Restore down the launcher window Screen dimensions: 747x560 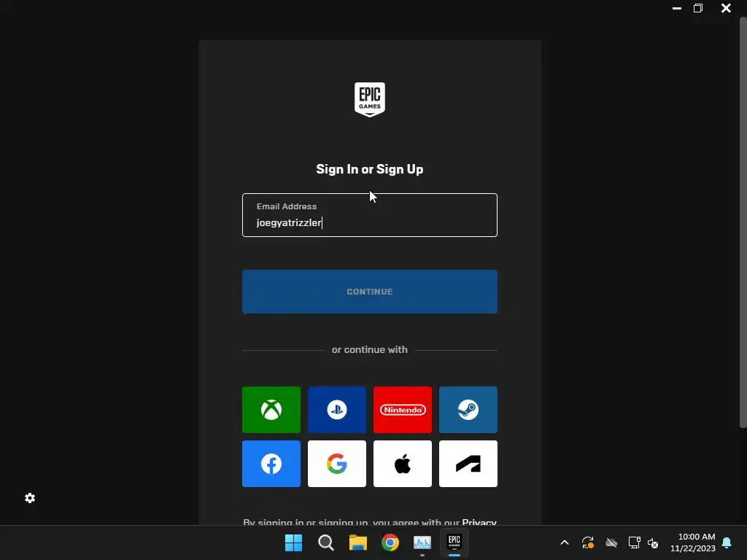(698, 8)
